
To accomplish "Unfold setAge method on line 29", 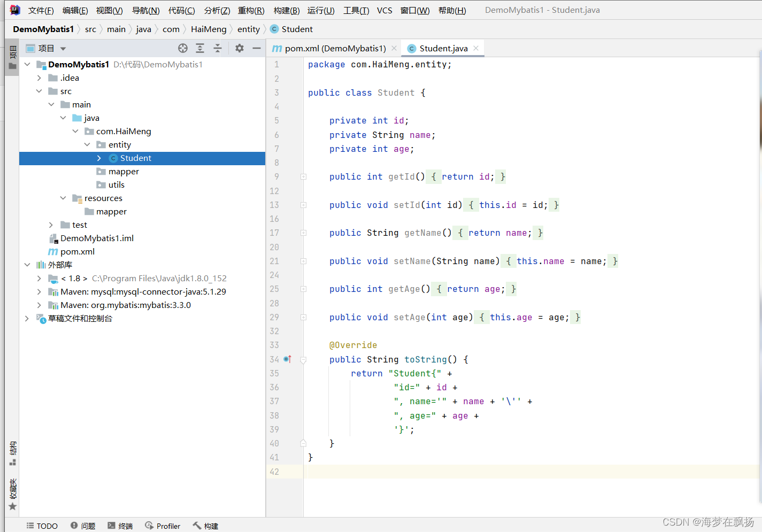I will click(303, 317).
